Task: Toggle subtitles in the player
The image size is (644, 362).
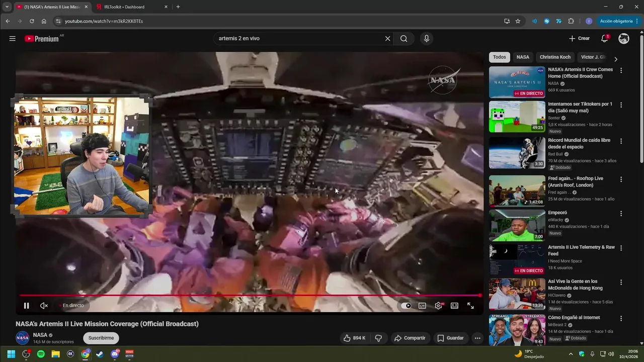Action: click(422, 306)
